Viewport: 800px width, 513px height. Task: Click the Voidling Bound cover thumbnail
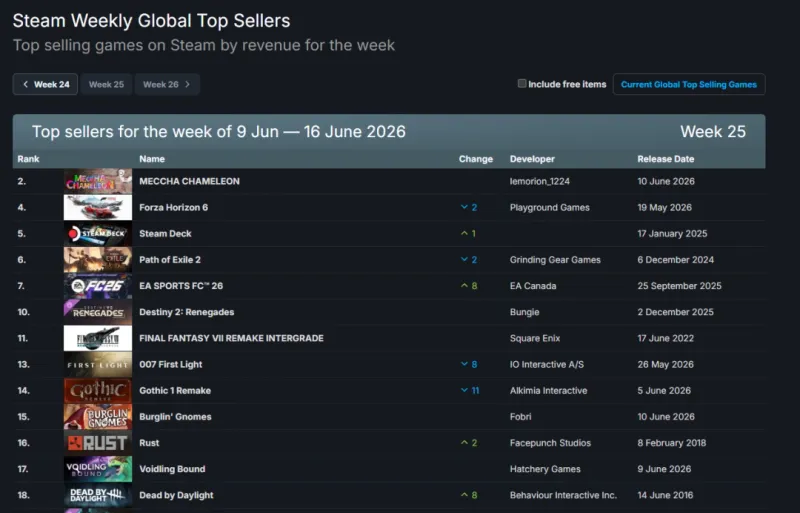pyautogui.click(x=97, y=469)
